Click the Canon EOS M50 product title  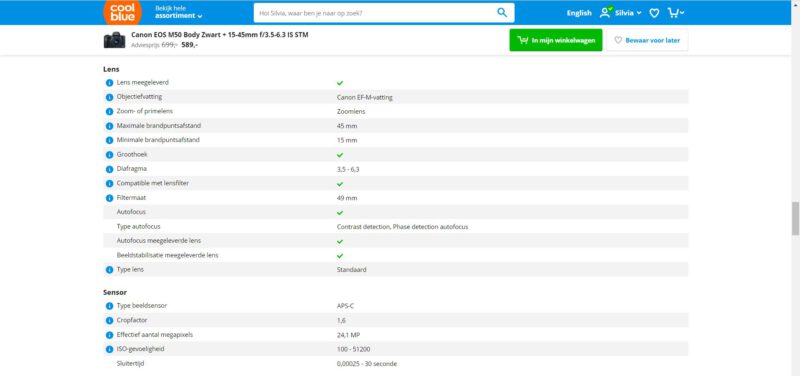coord(219,35)
